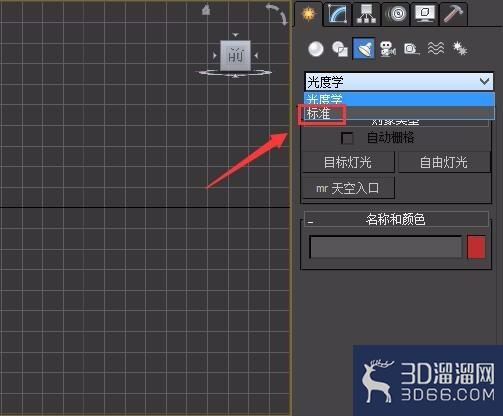Click the 前 face of the ViewCube
503x416 pixels.
[x=235, y=55]
